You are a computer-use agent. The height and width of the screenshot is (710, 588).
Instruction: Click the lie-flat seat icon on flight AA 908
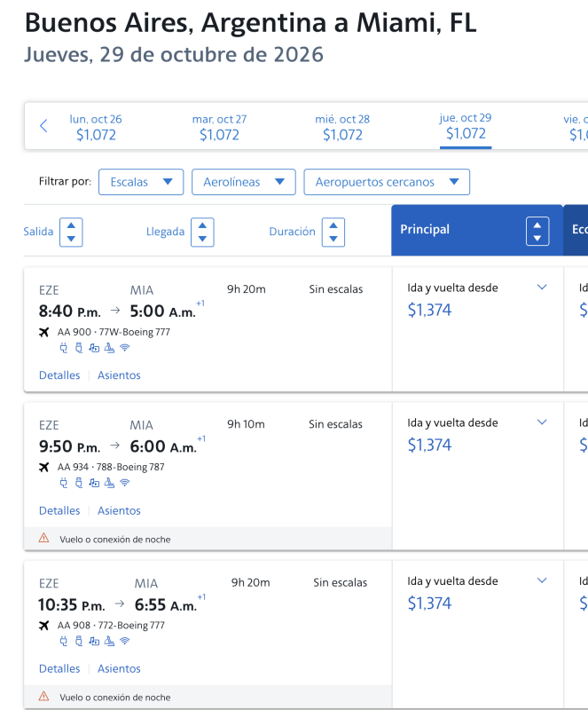click(x=109, y=641)
